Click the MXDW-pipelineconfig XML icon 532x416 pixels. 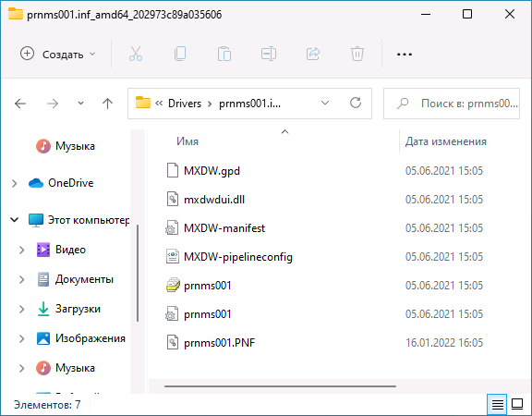[x=173, y=256]
